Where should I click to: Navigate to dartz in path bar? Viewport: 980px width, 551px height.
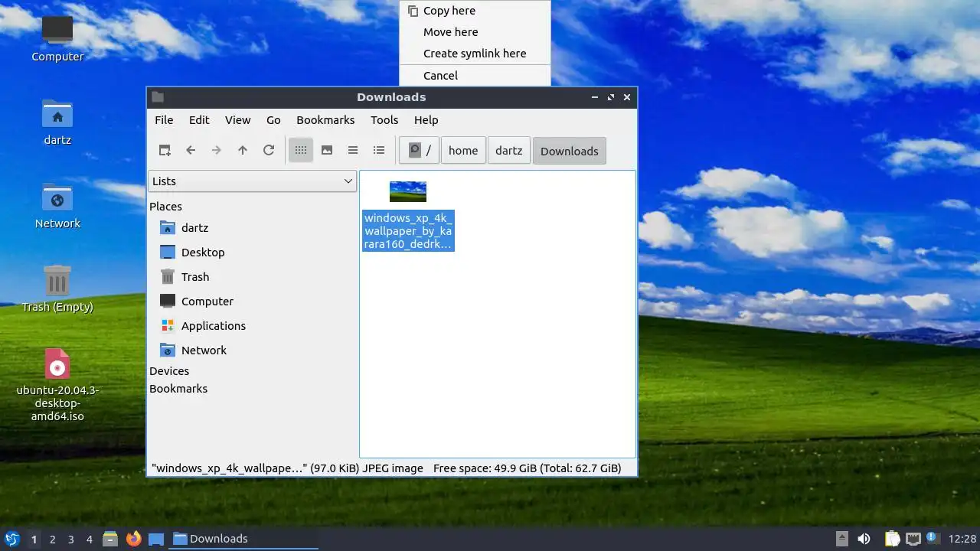[508, 151]
